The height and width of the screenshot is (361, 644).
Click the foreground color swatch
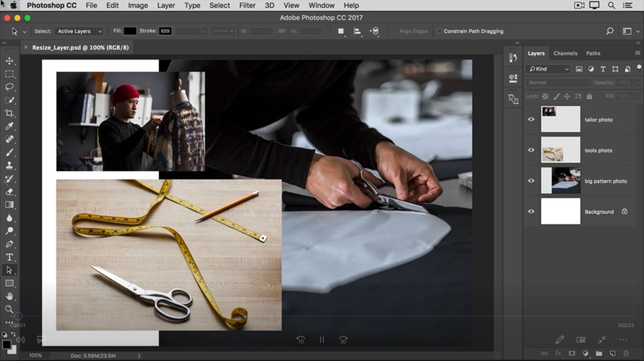click(6, 345)
